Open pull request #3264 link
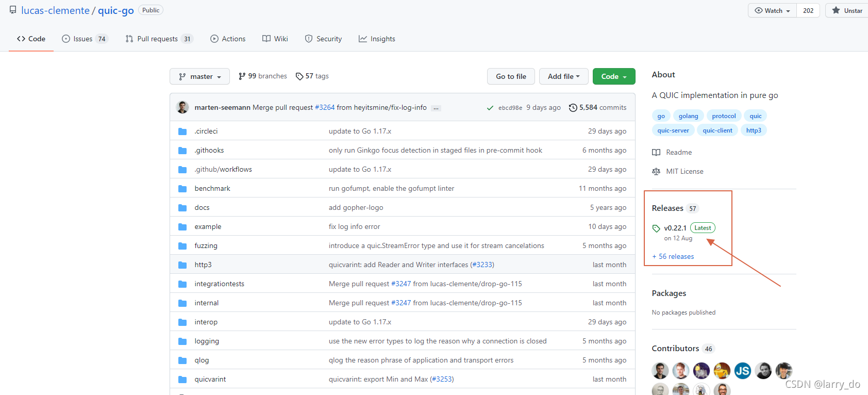The height and width of the screenshot is (395, 868). click(325, 108)
